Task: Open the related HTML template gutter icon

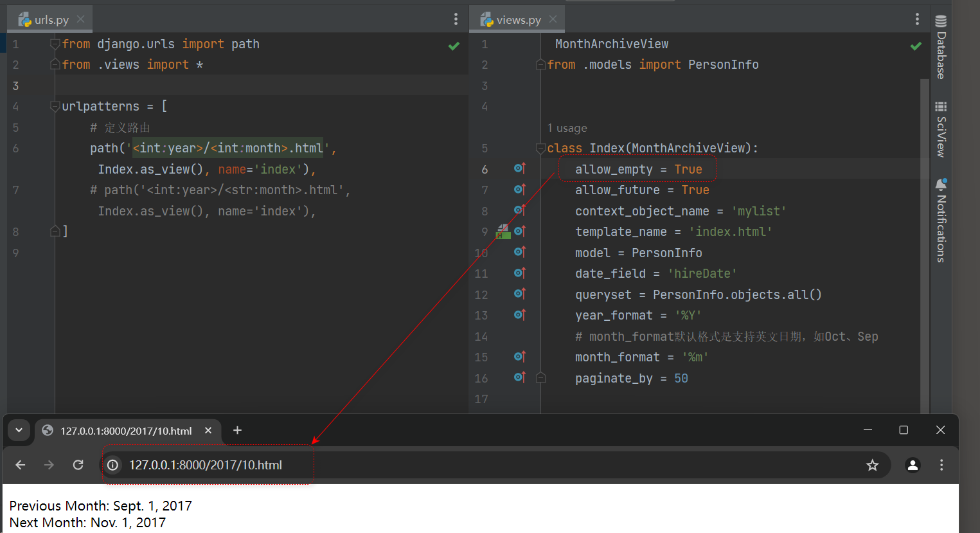Action: coord(503,231)
